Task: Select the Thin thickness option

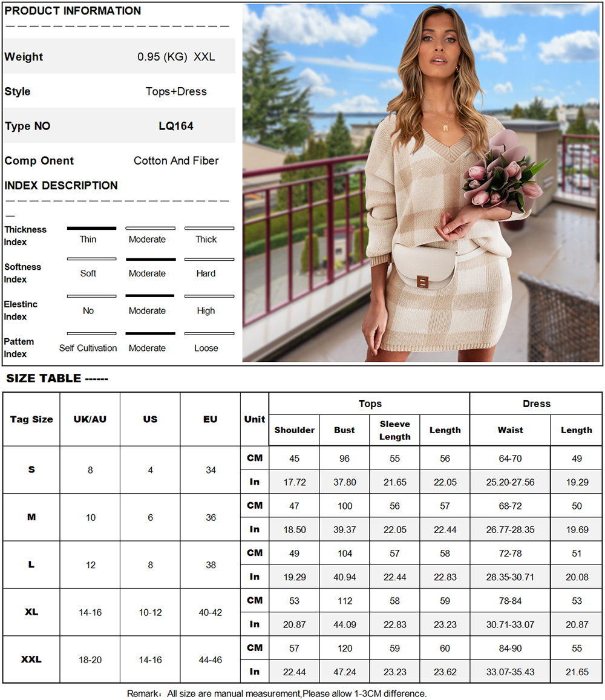Action: [x=88, y=240]
